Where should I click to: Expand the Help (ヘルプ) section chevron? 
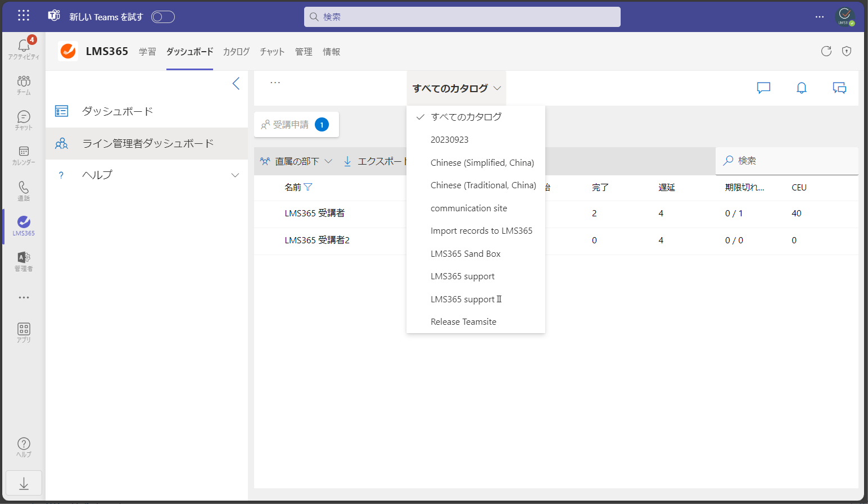click(x=235, y=175)
